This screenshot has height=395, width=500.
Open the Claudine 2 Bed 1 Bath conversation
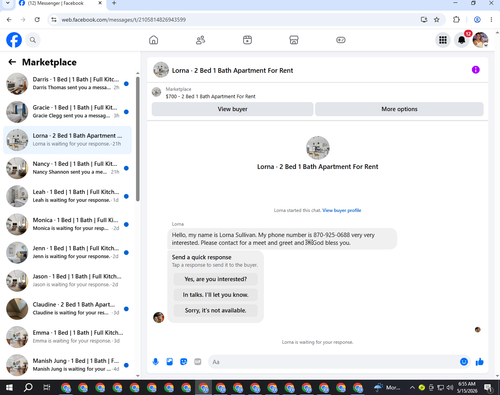67,309
